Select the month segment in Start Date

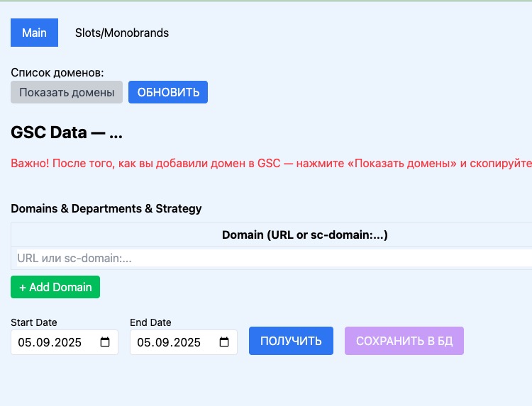click(x=40, y=342)
